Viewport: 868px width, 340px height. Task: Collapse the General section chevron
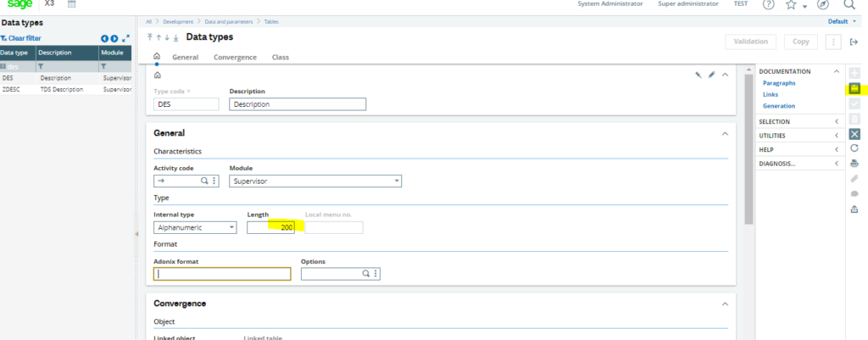pos(725,133)
